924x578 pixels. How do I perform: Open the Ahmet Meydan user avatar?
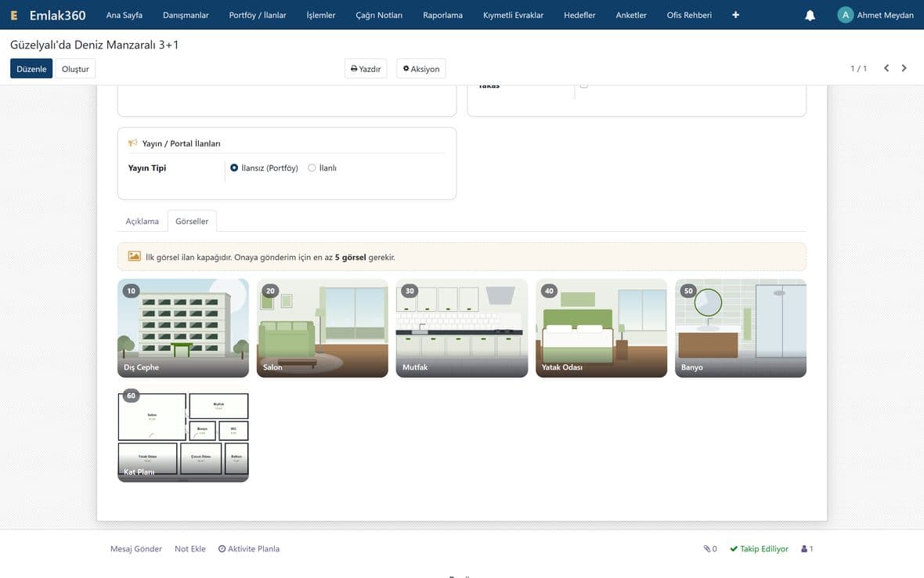click(x=845, y=15)
